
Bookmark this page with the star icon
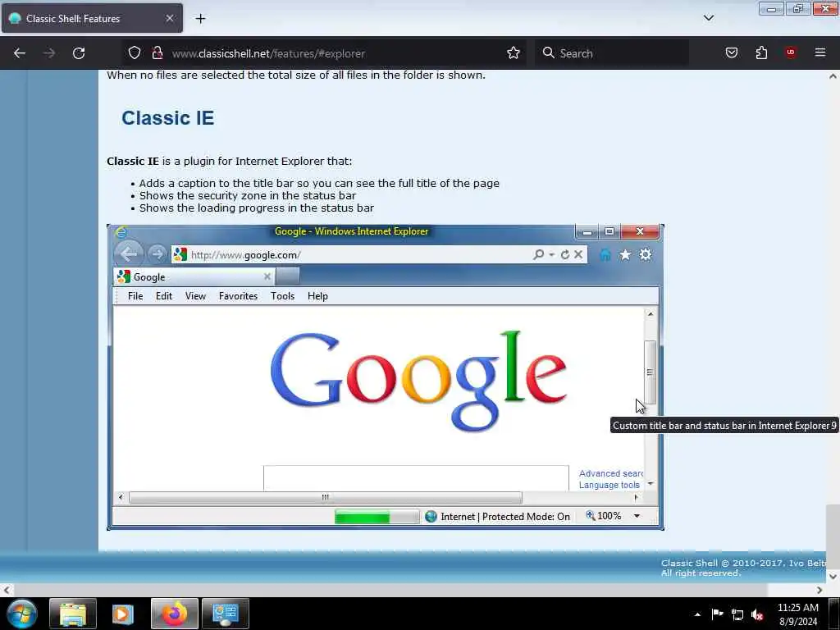(514, 52)
